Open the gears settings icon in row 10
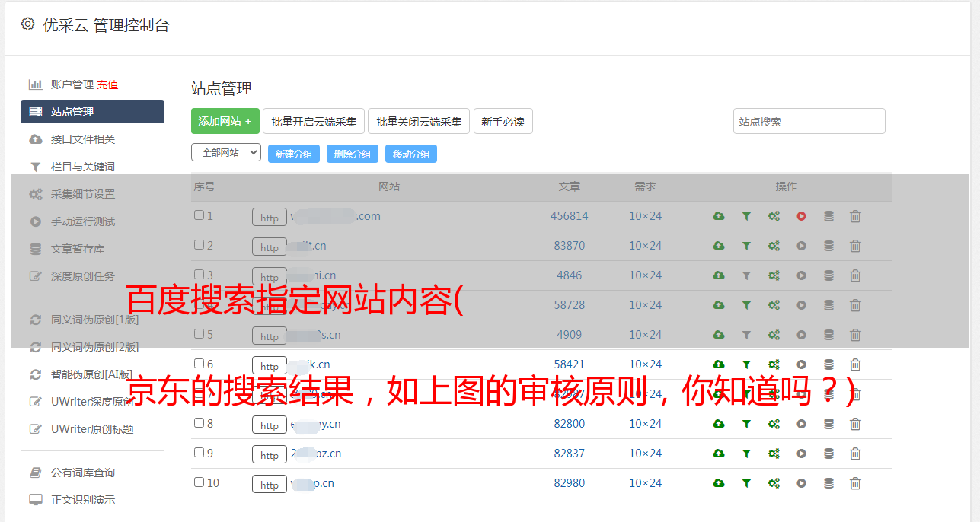 pyautogui.click(x=774, y=483)
